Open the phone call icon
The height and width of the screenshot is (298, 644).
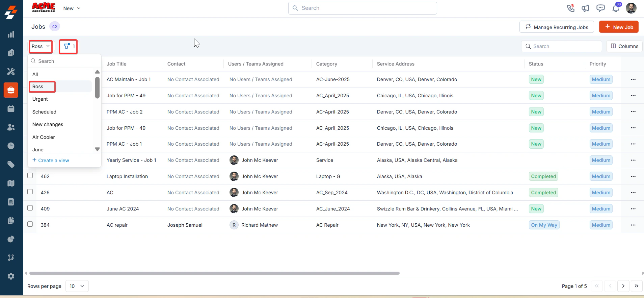click(x=570, y=8)
